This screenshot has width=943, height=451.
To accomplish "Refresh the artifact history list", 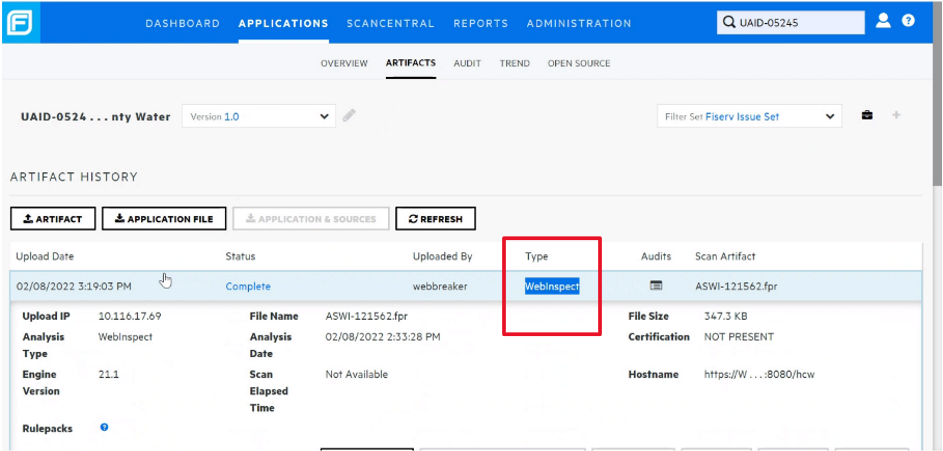I will click(x=435, y=219).
